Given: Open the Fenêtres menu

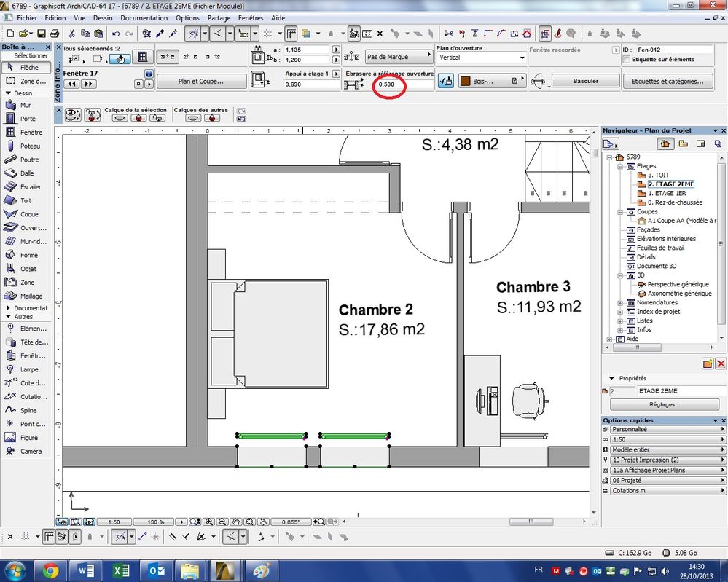Looking at the screenshot, I should (x=250, y=17).
